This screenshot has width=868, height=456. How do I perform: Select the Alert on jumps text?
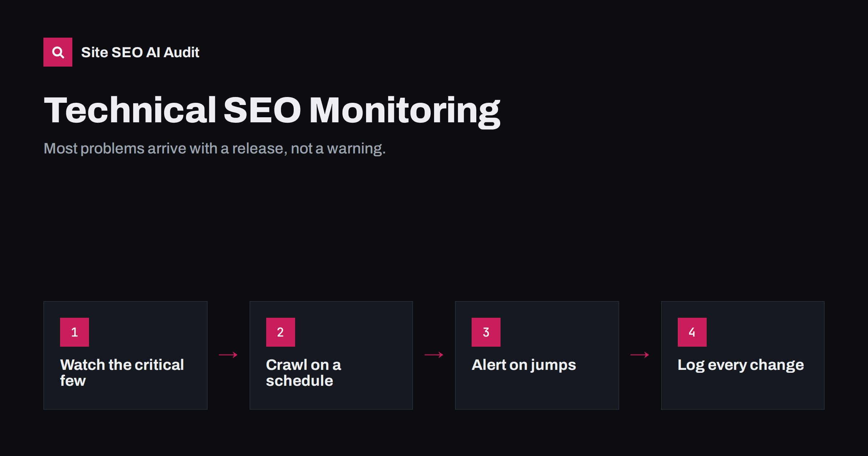point(524,365)
